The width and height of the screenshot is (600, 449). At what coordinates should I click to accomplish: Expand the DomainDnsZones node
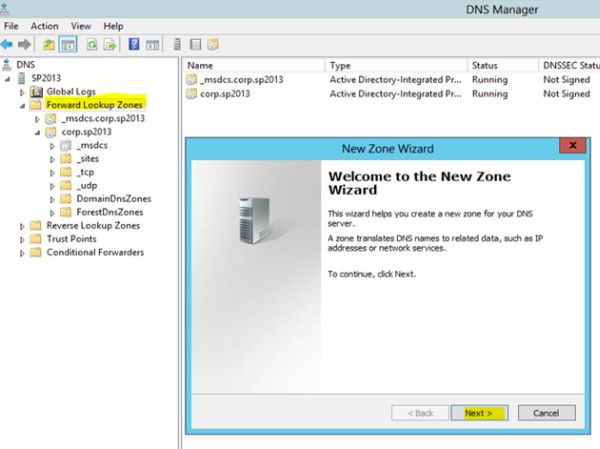[x=52, y=199]
